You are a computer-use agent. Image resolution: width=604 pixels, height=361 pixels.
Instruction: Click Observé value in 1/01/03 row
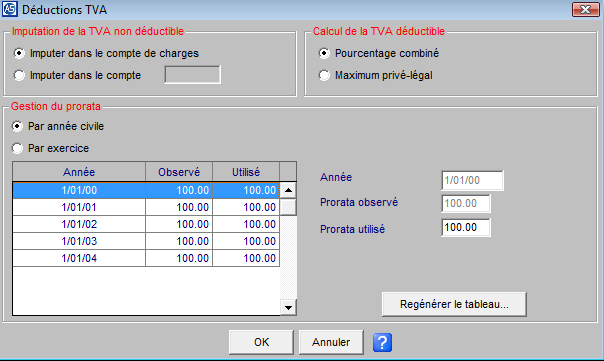pos(179,241)
